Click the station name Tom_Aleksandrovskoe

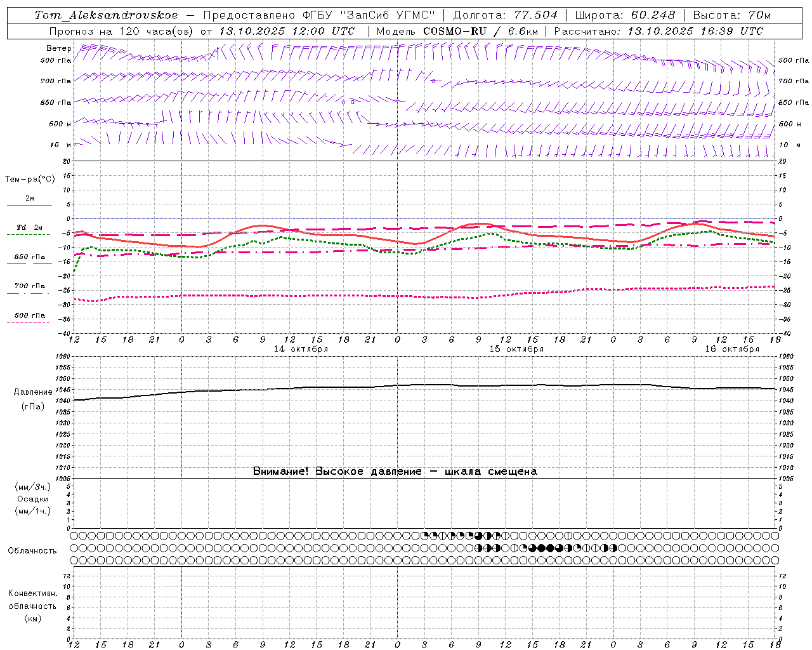click(106, 15)
